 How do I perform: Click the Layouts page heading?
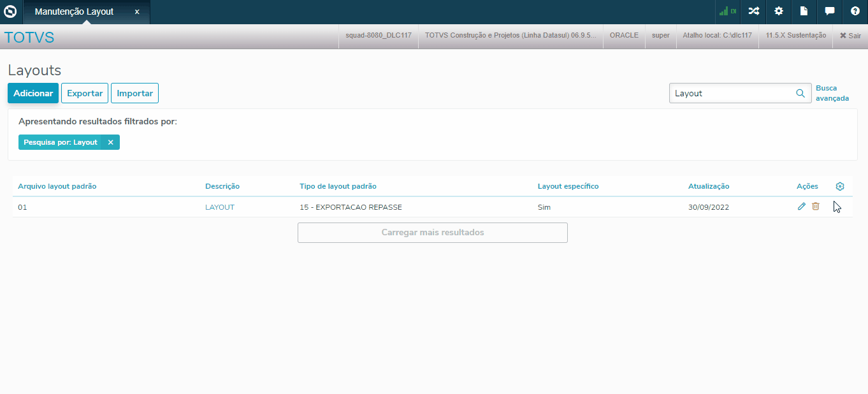pyautogui.click(x=34, y=71)
